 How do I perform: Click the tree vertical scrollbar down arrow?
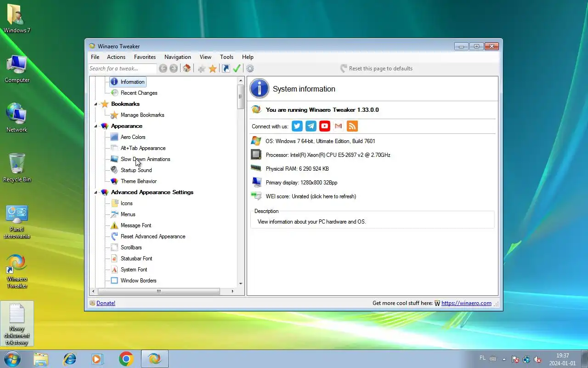pyautogui.click(x=241, y=284)
